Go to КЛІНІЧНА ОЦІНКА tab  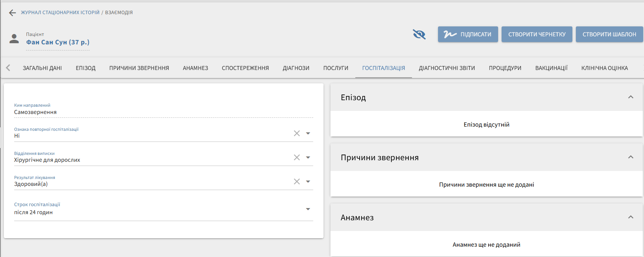[x=605, y=68]
